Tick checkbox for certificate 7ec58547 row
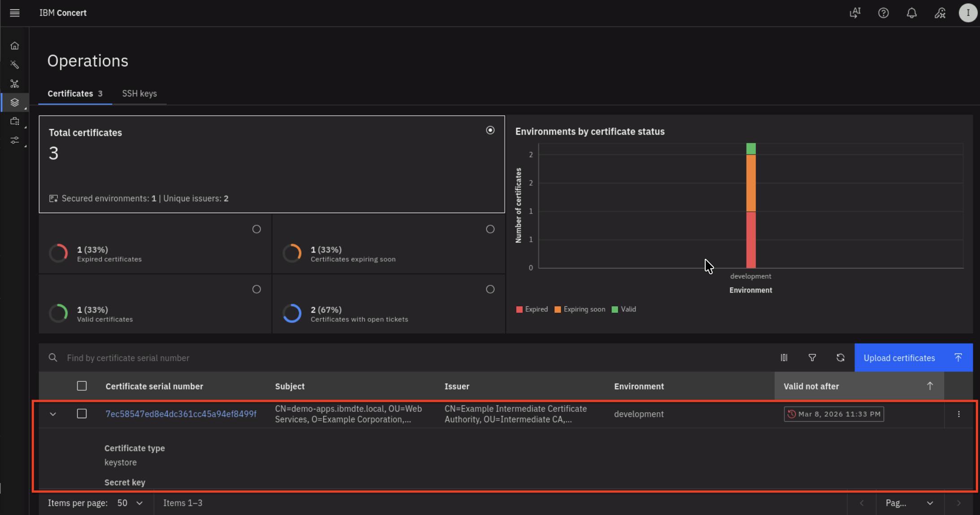 click(82, 414)
